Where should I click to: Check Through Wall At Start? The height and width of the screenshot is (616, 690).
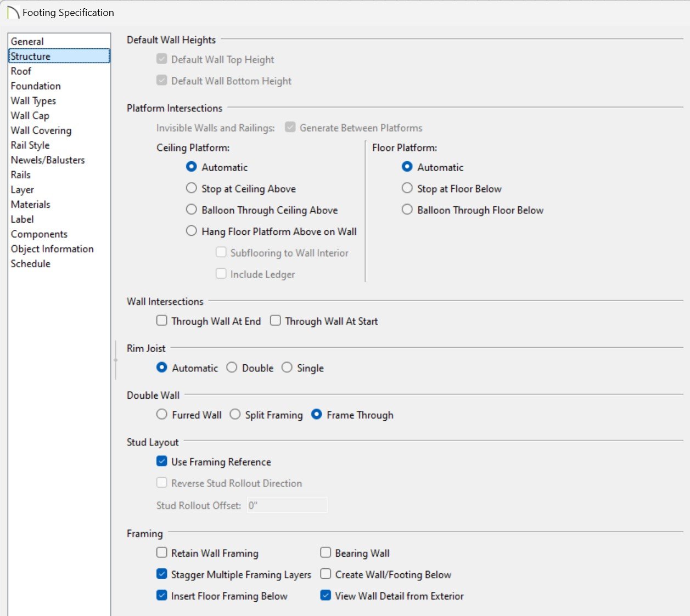(276, 321)
